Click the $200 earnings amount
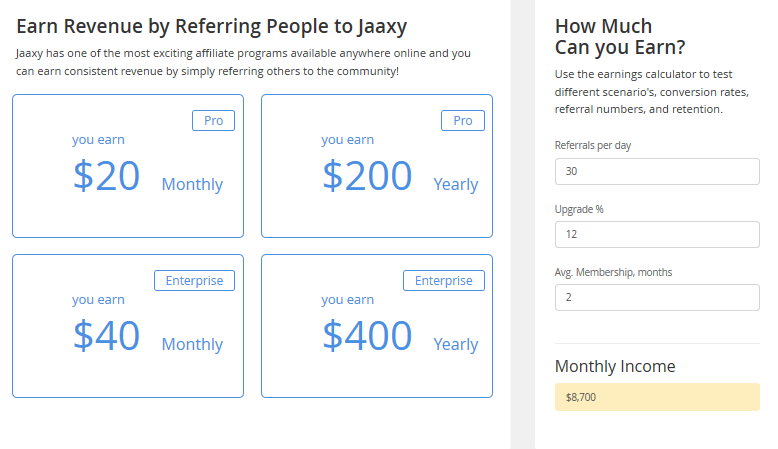778x449 pixels. click(367, 176)
